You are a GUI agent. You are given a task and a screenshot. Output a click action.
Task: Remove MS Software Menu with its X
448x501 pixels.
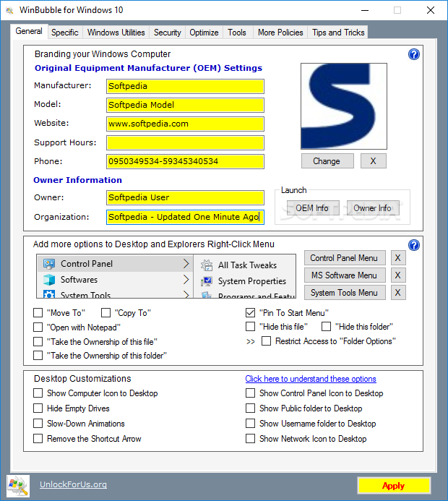coord(398,275)
